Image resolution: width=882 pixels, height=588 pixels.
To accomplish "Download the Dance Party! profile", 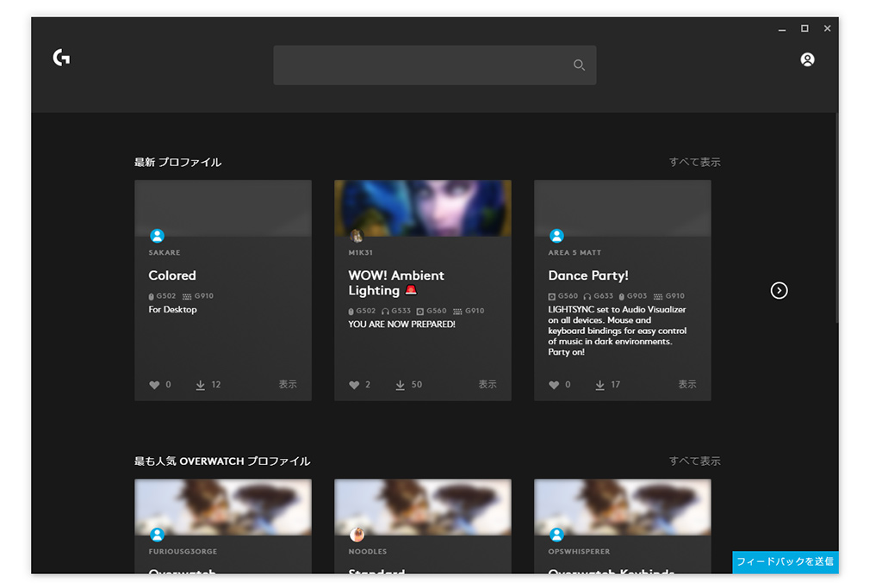I will point(599,385).
